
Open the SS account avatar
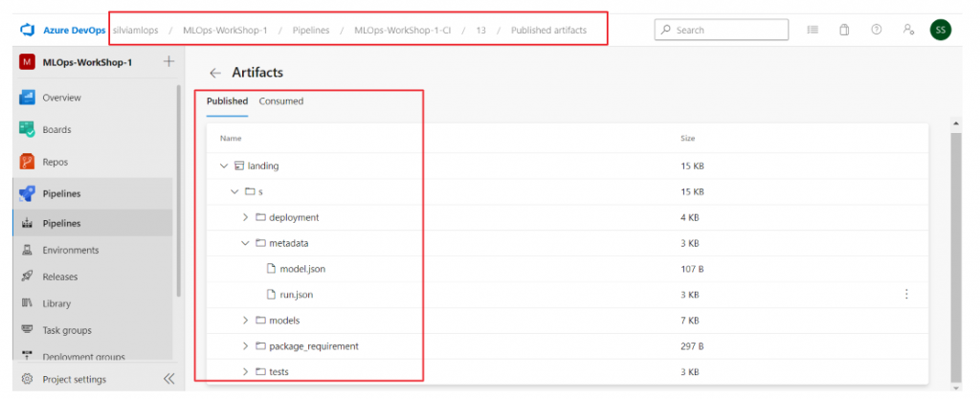(x=941, y=30)
